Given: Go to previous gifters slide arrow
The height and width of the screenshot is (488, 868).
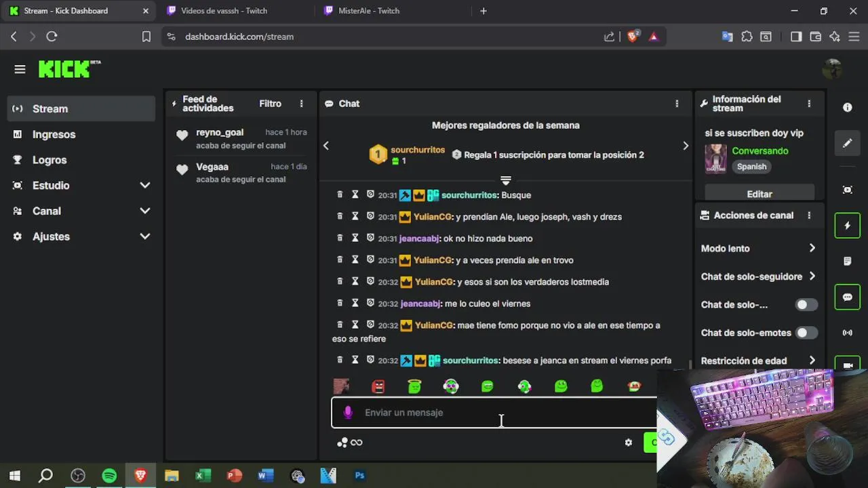Looking at the screenshot, I should coord(325,146).
